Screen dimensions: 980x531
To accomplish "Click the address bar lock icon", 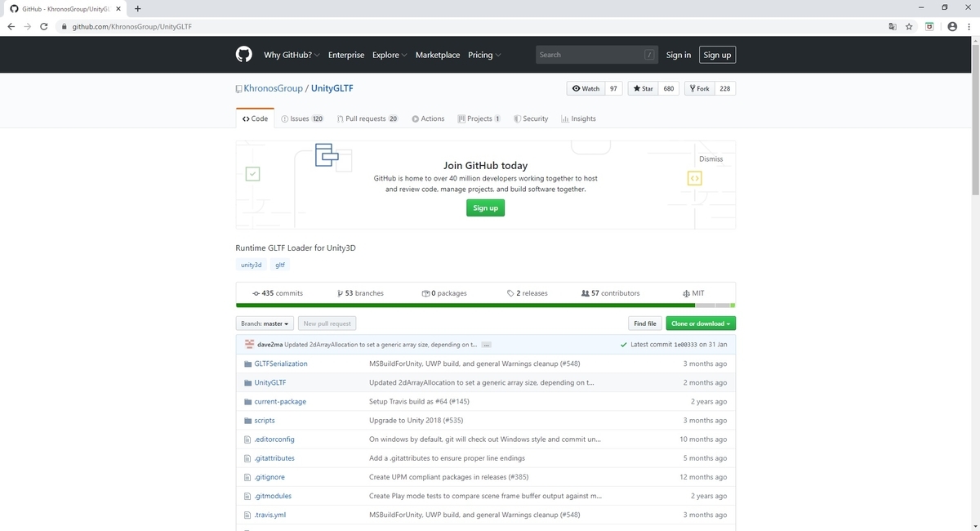I will tap(64, 26).
